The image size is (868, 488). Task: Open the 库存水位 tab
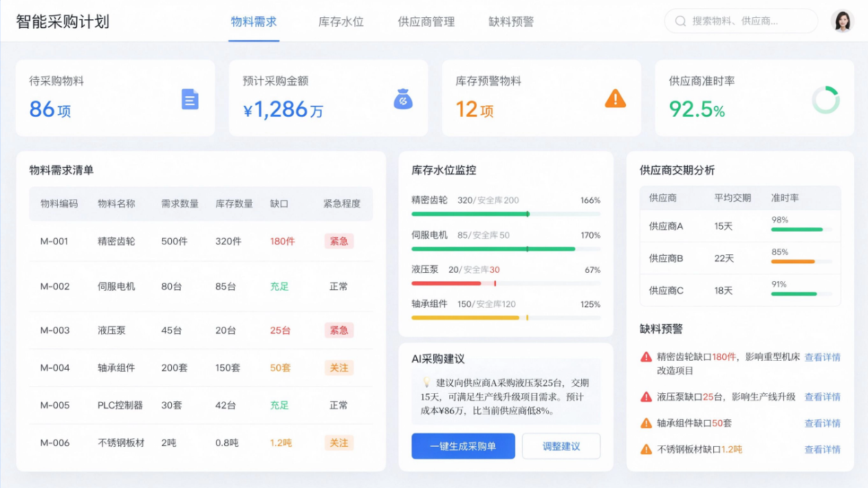[341, 21]
